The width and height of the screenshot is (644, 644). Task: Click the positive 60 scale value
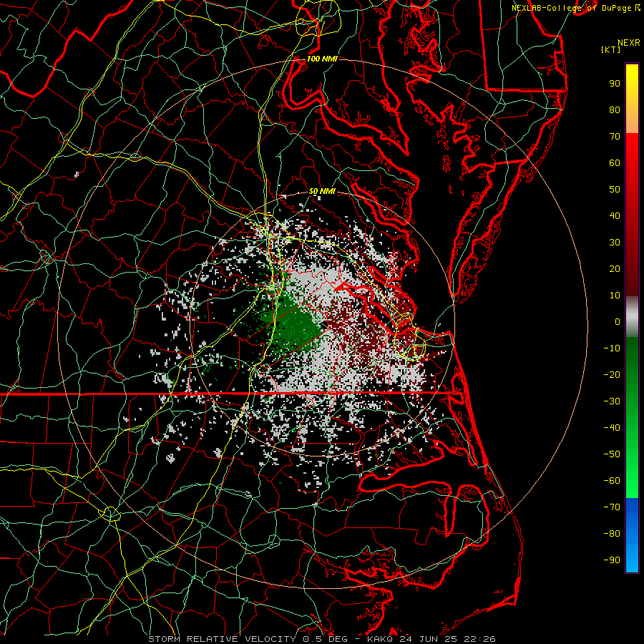coord(615,163)
